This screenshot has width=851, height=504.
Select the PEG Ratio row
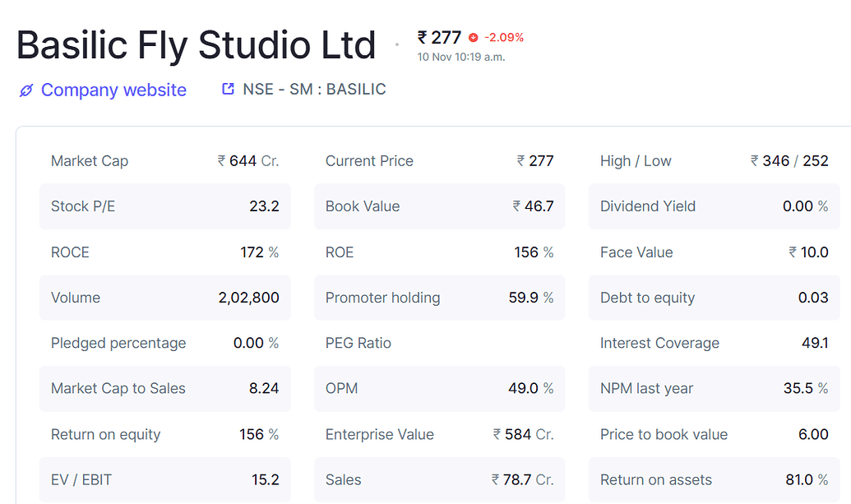[439, 343]
